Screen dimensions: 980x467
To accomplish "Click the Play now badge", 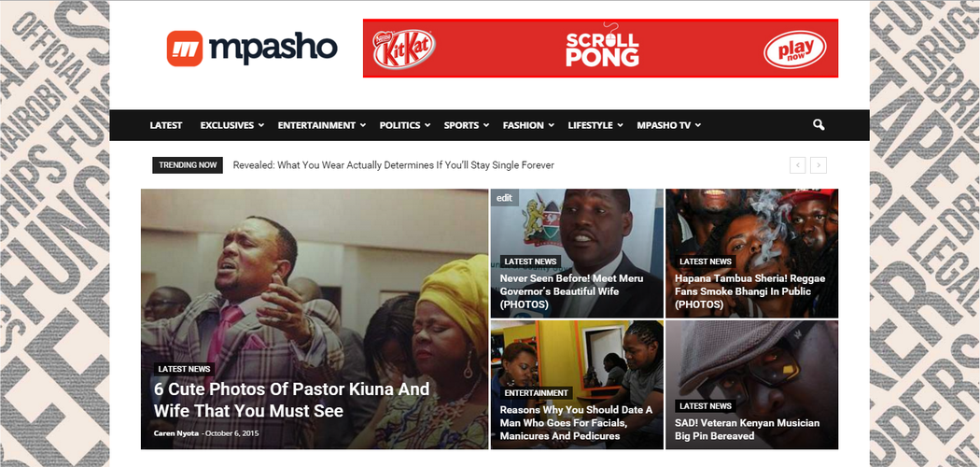I will (x=794, y=50).
